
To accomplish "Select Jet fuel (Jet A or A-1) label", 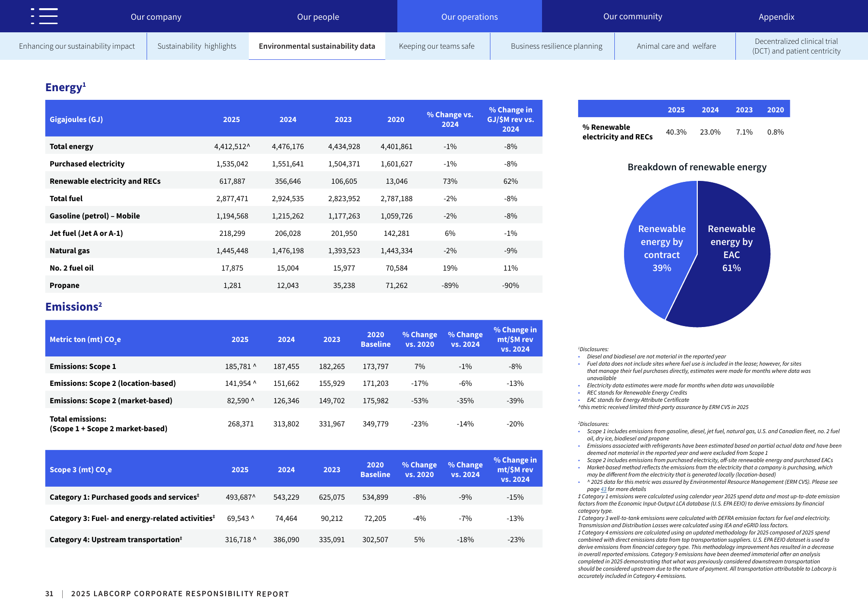I will click(86, 233).
